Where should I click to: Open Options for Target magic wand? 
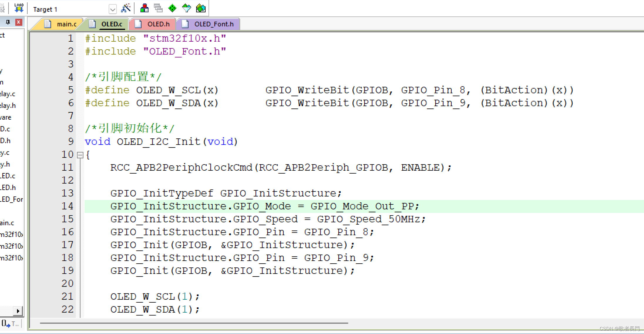(x=126, y=8)
